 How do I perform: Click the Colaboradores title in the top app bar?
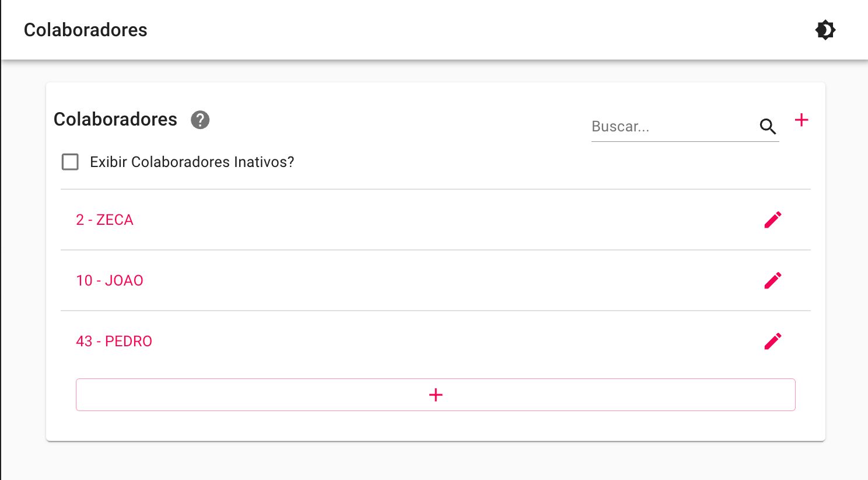[x=86, y=30]
